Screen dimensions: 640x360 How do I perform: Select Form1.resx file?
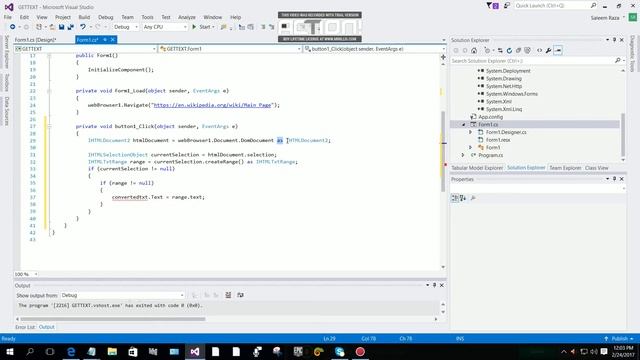click(x=498, y=140)
